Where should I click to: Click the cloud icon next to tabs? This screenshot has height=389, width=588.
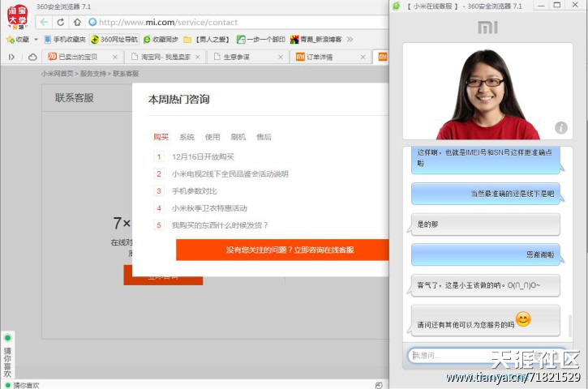(32, 57)
